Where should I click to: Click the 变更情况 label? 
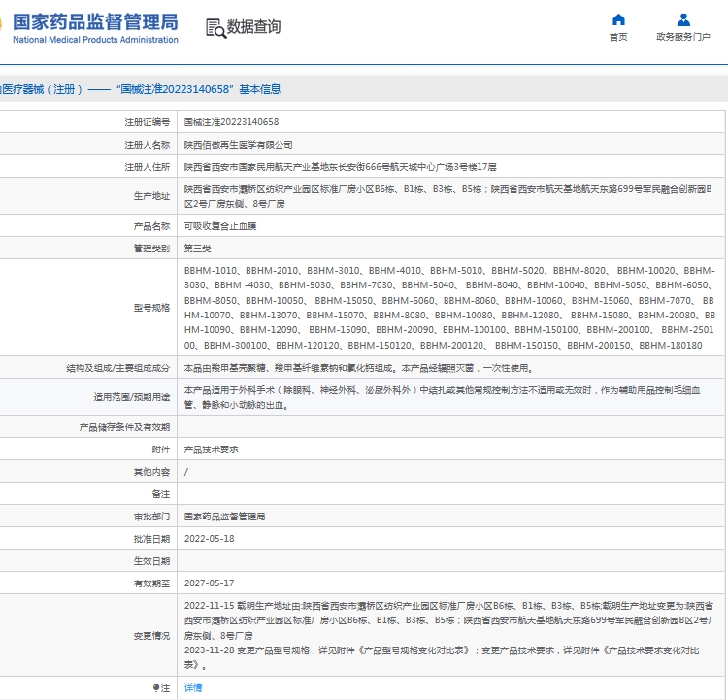pyautogui.click(x=151, y=635)
